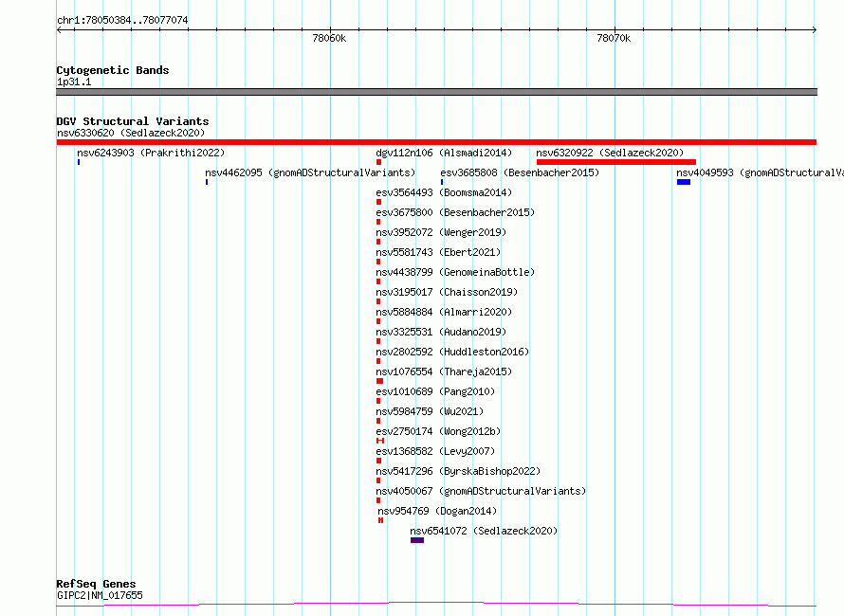Click nsv6541072 (Sedlazeck2020) label
This screenshot has width=844, height=616.
(x=484, y=531)
